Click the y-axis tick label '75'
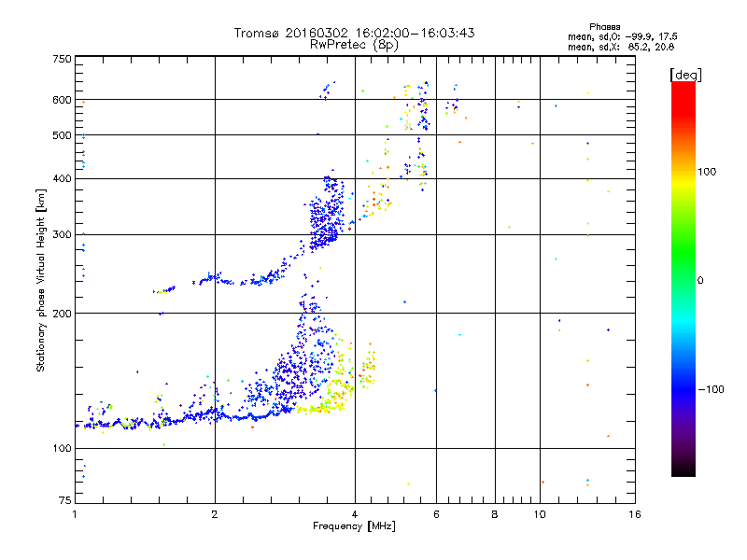 (x=65, y=500)
